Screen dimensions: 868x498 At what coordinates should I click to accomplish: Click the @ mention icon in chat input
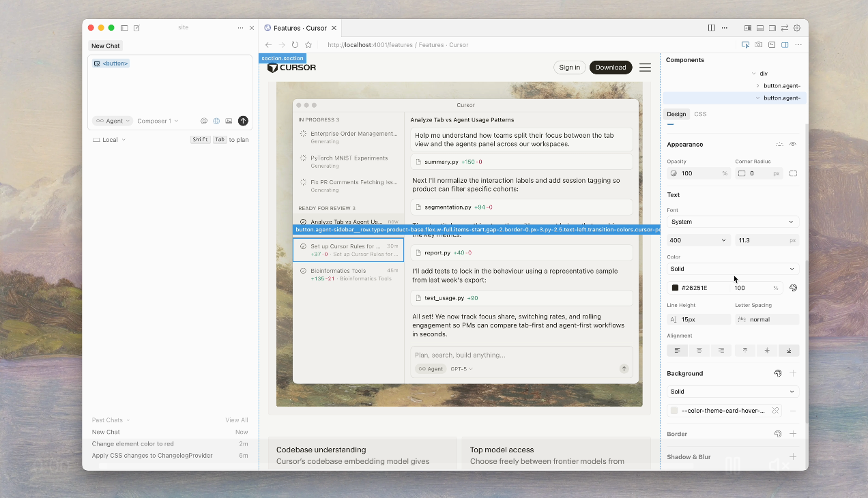click(x=203, y=121)
